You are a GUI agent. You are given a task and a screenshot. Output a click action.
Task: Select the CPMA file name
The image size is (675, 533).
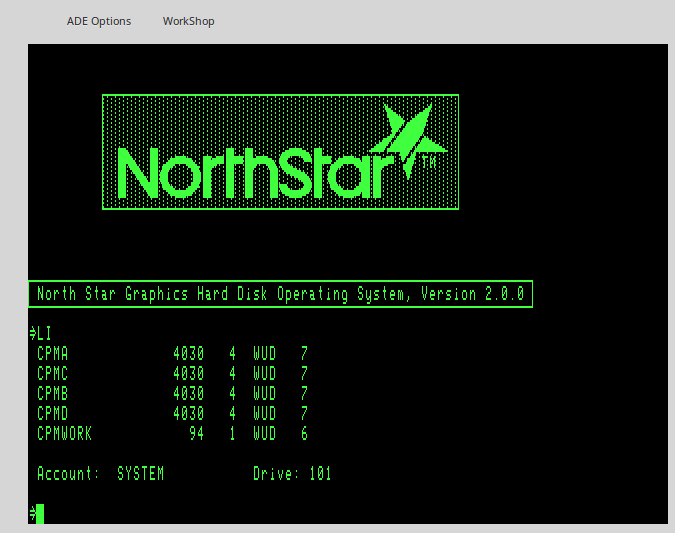click(53, 353)
